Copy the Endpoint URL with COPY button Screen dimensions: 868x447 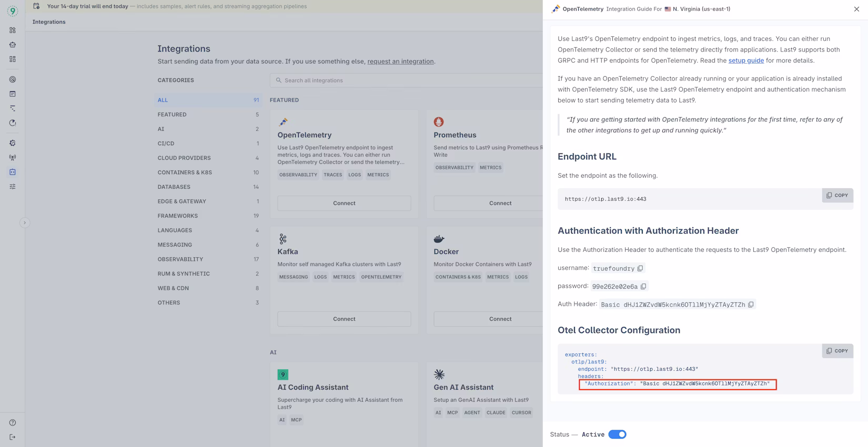pos(837,195)
